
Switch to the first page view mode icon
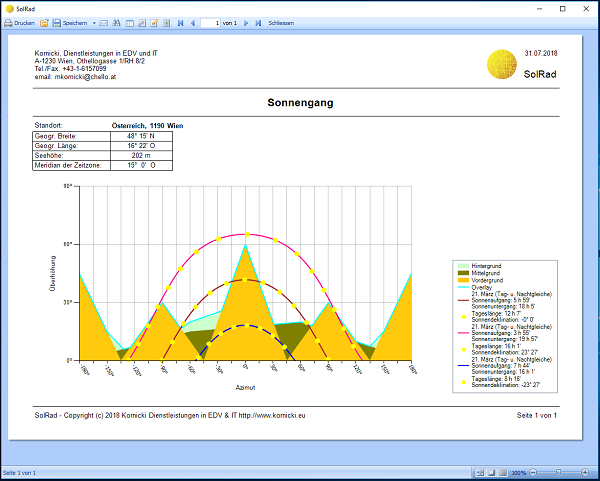[480, 473]
